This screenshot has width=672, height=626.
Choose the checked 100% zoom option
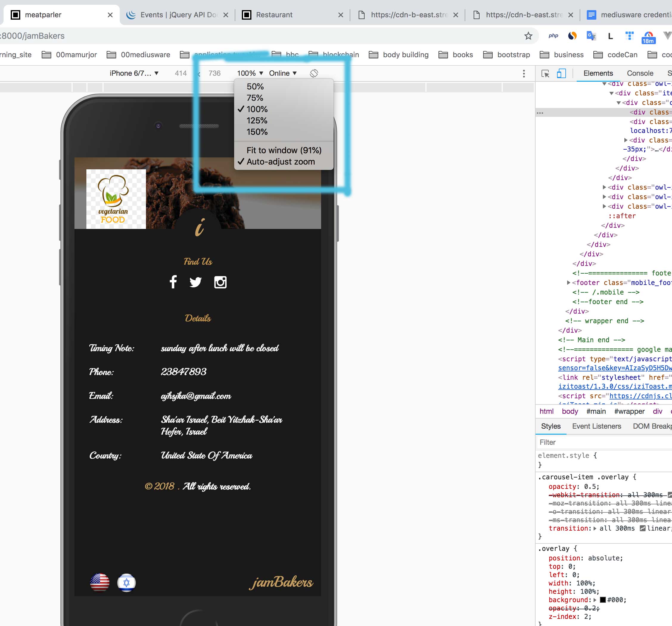click(284, 109)
